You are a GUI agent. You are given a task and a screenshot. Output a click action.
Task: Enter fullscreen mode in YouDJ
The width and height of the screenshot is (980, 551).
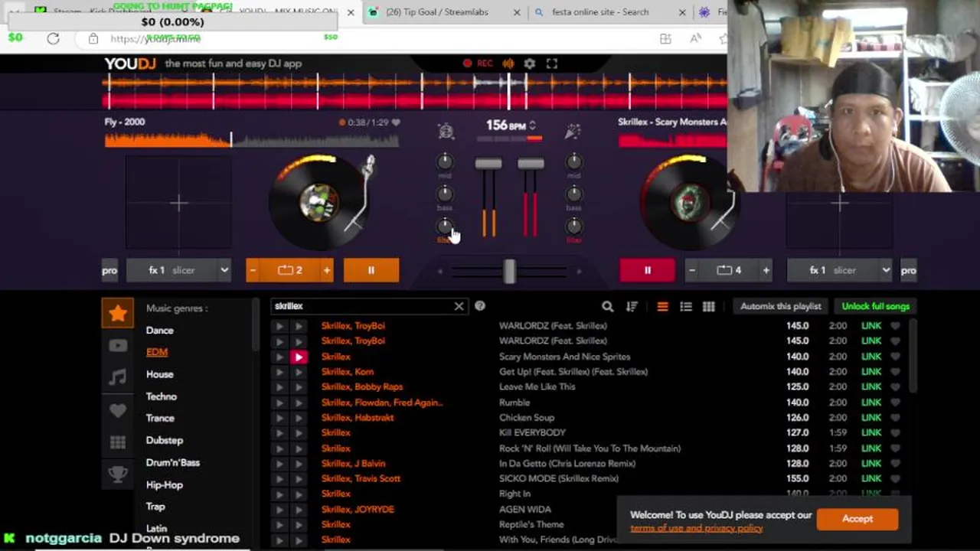pyautogui.click(x=552, y=64)
